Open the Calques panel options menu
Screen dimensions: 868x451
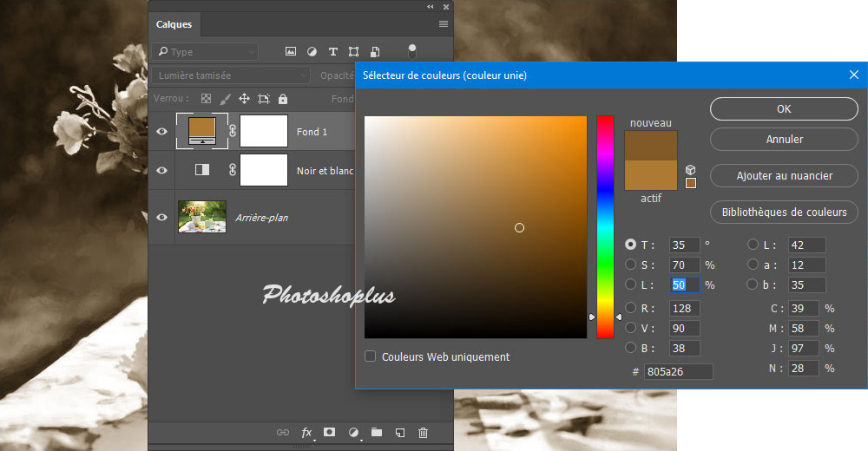[x=444, y=24]
